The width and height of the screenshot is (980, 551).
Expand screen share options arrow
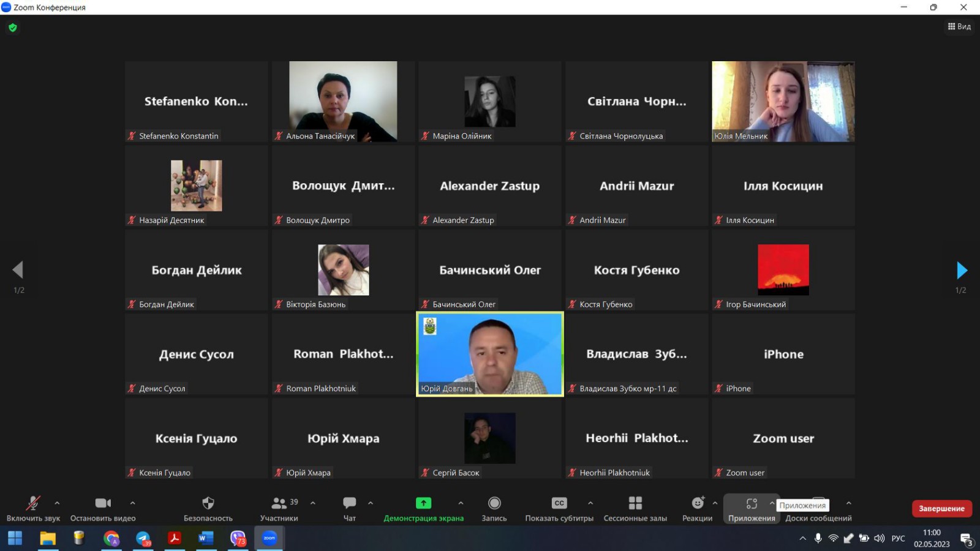tap(461, 503)
